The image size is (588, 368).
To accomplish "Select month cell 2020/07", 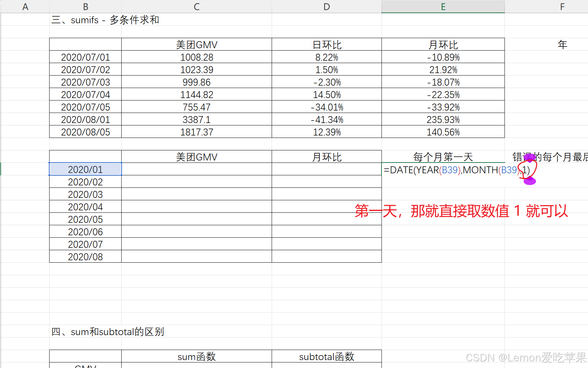I will [86, 244].
